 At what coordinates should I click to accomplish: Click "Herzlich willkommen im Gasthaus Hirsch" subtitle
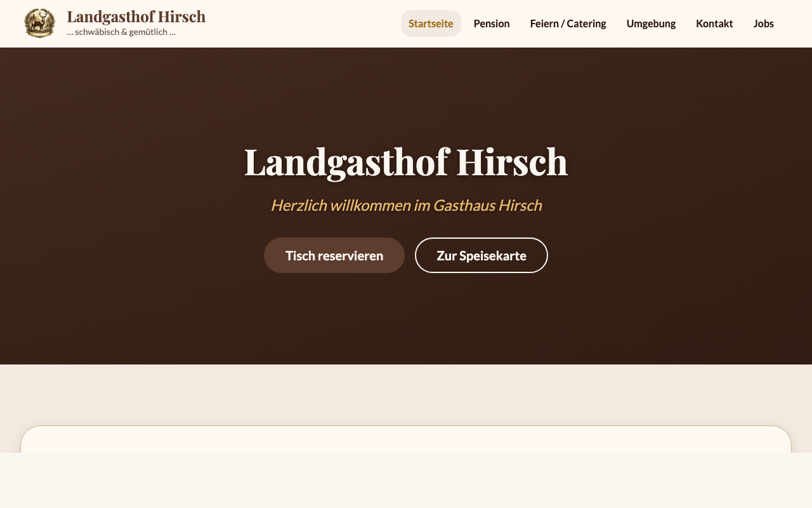[x=406, y=205]
